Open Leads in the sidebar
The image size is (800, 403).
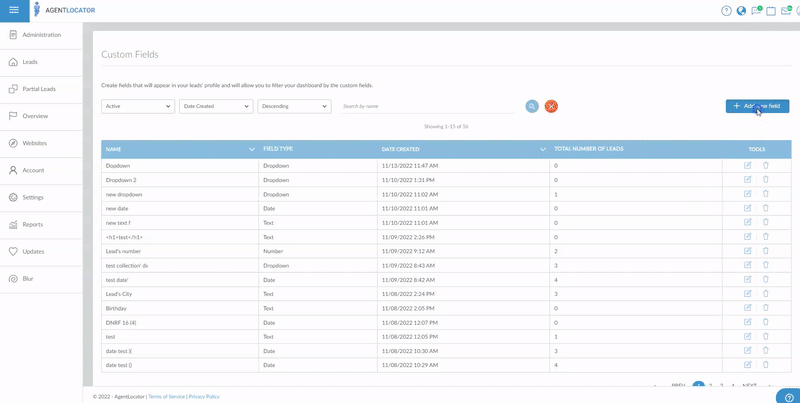click(x=41, y=62)
